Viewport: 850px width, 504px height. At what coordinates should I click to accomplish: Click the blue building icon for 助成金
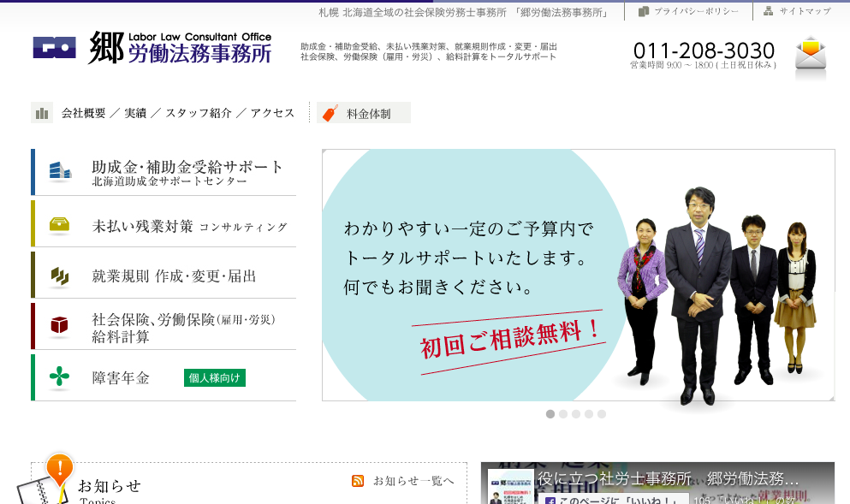pos(60,171)
